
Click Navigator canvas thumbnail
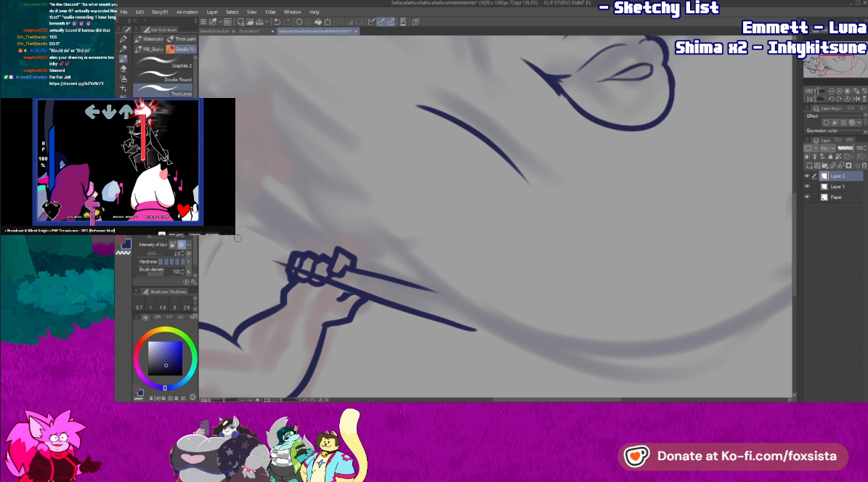[835, 66]
